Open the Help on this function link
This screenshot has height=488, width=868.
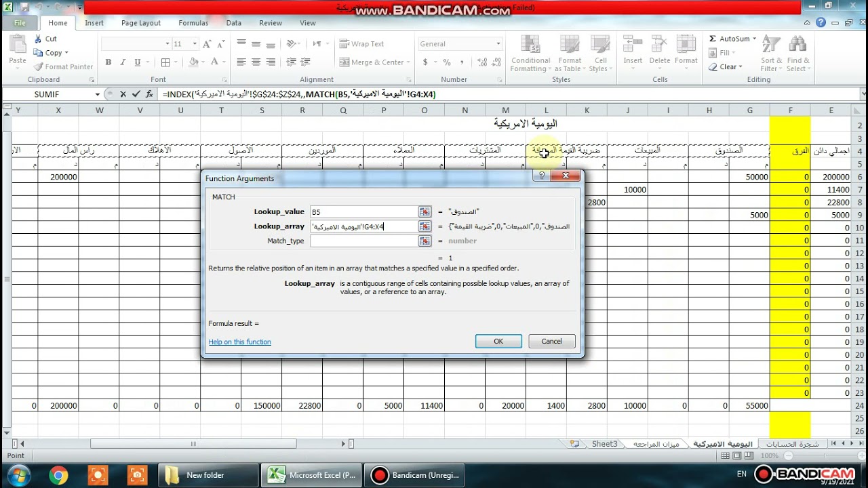coord(239,342)
